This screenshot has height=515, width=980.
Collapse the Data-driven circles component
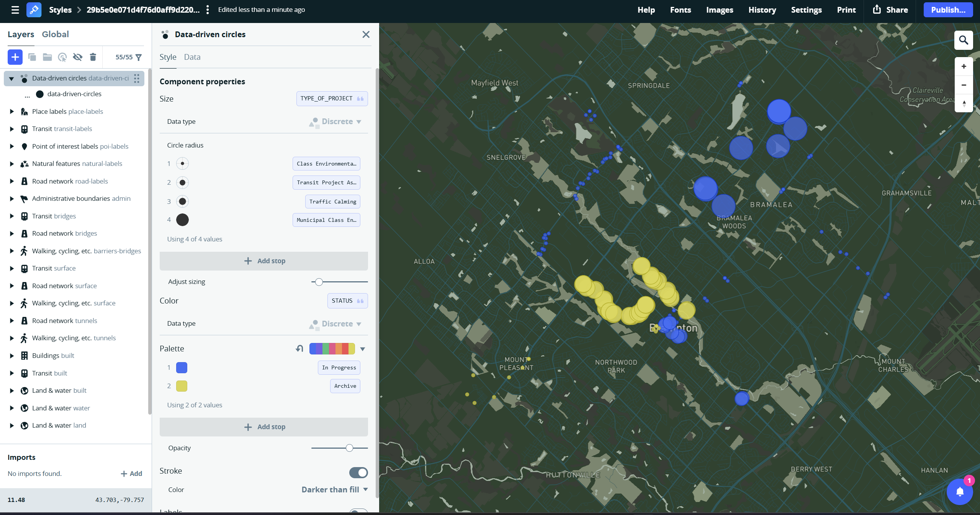click(11, 79)
